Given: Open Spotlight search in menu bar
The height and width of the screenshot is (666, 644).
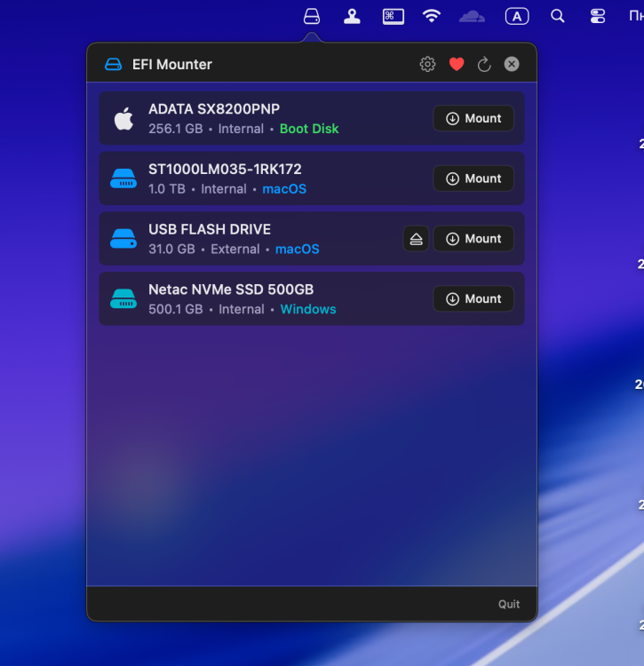Looking at the screenshot, I should click(x=557, y=16).
